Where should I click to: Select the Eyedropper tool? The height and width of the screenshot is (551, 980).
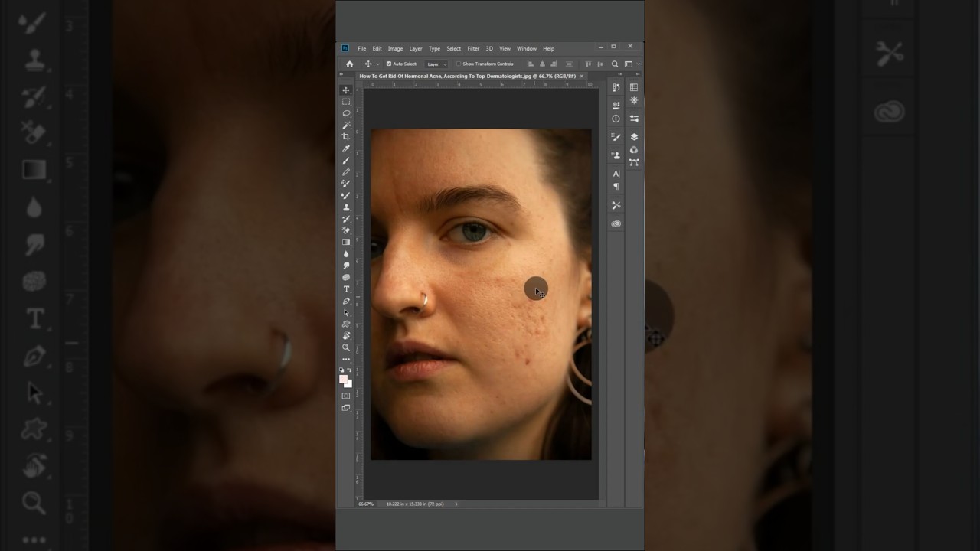pos(346,148)
